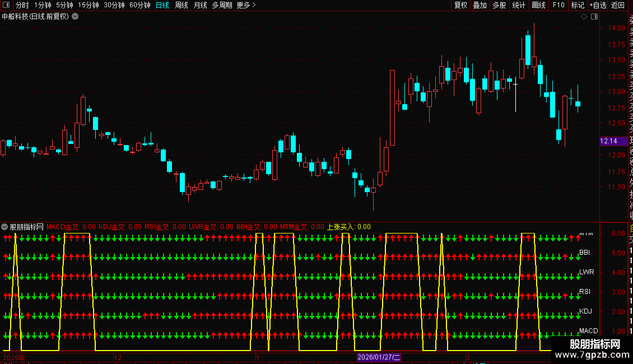Viewport: 633px width, 364px height.
Task: Open the 复权 adjustment option
Action: 460,5
